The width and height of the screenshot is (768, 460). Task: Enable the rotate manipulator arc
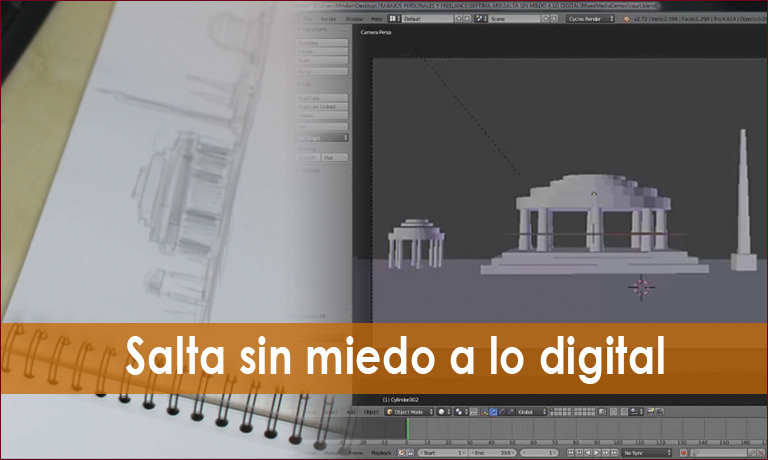[502, 412]
